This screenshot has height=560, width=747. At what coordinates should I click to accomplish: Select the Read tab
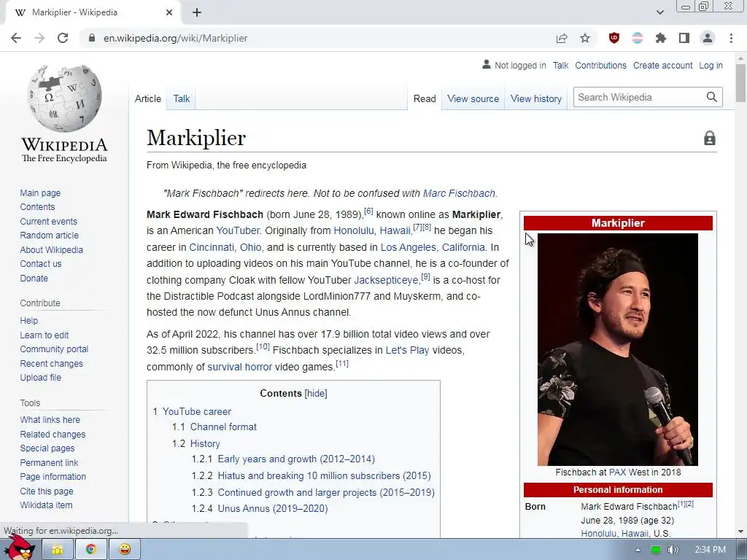pyautogui.click(x=425, y=98)
